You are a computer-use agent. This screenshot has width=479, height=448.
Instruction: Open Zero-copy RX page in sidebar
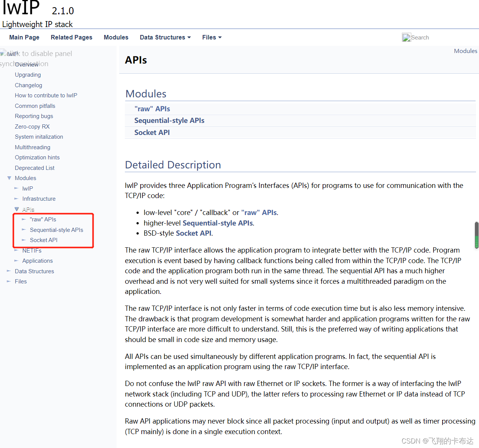coord(32,127)
